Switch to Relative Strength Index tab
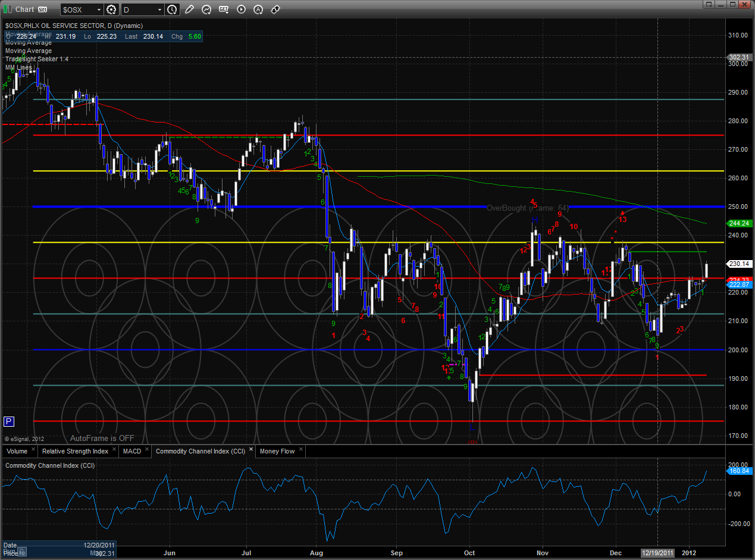 click(x=75, y=451)
